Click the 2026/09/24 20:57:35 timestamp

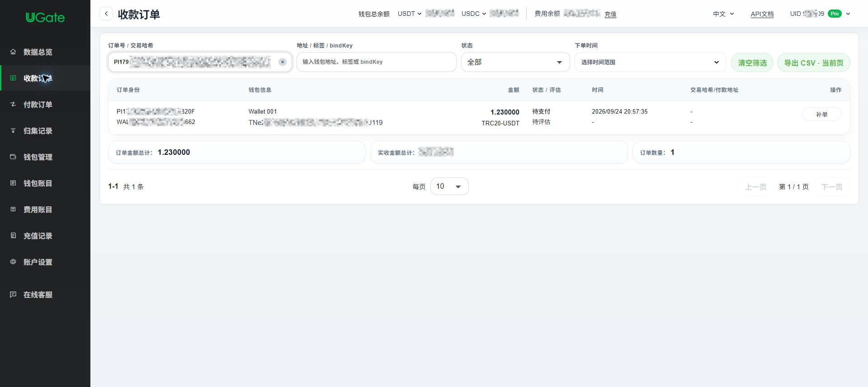[620, 111]
